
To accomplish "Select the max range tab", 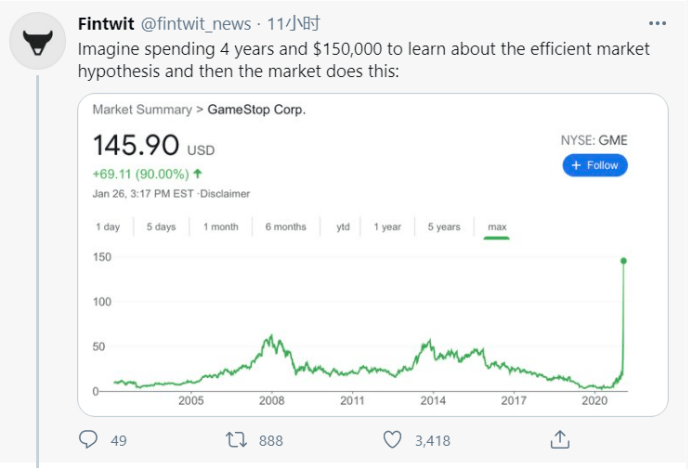I will tap(497, 227).
